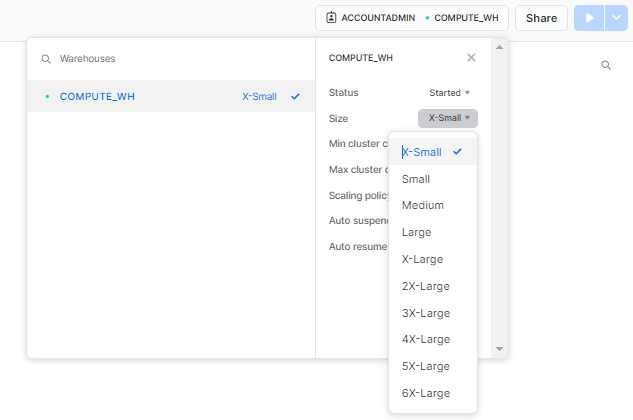Click the search magnifier icon at right
This screenshot has height=420, width=633.
click(606, 65)
